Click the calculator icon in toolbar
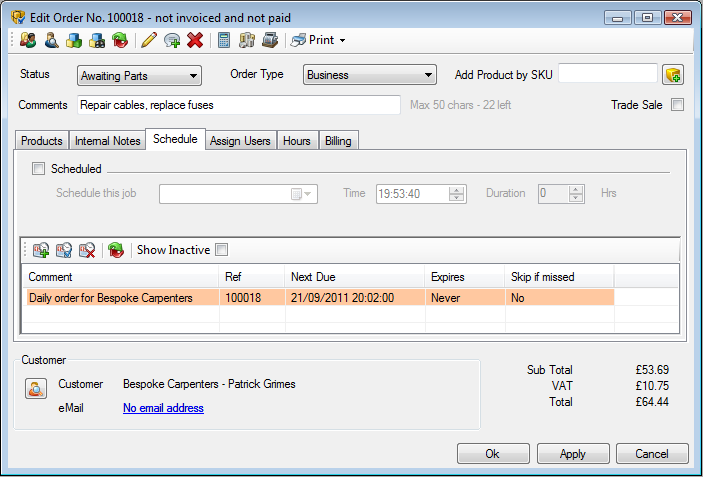 click(224, 40)
